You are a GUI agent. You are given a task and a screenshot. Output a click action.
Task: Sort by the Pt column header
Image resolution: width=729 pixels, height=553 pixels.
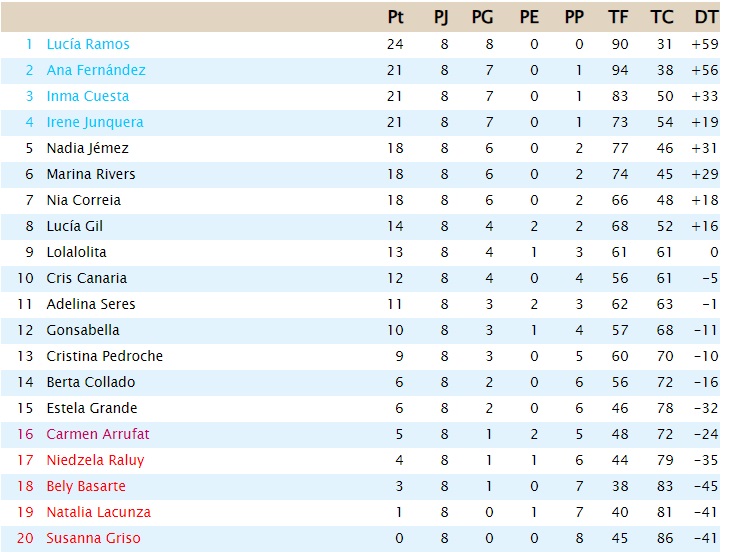[x=395, y=17]
